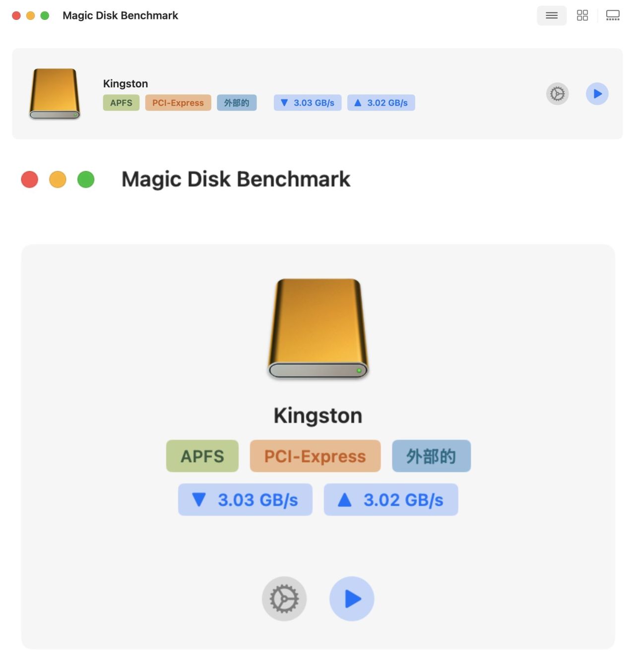Image resolution: width=635 pixels, height=672 pixels.
Task: Click the large APFS tag in card
Action: pyautogui.click(x=202, y=456)
